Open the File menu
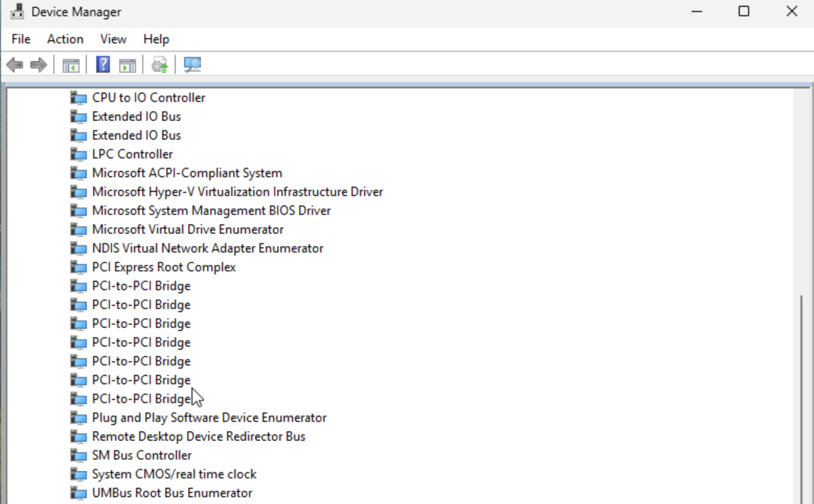Screen dimensions: 814x504 tap(21, 39)
